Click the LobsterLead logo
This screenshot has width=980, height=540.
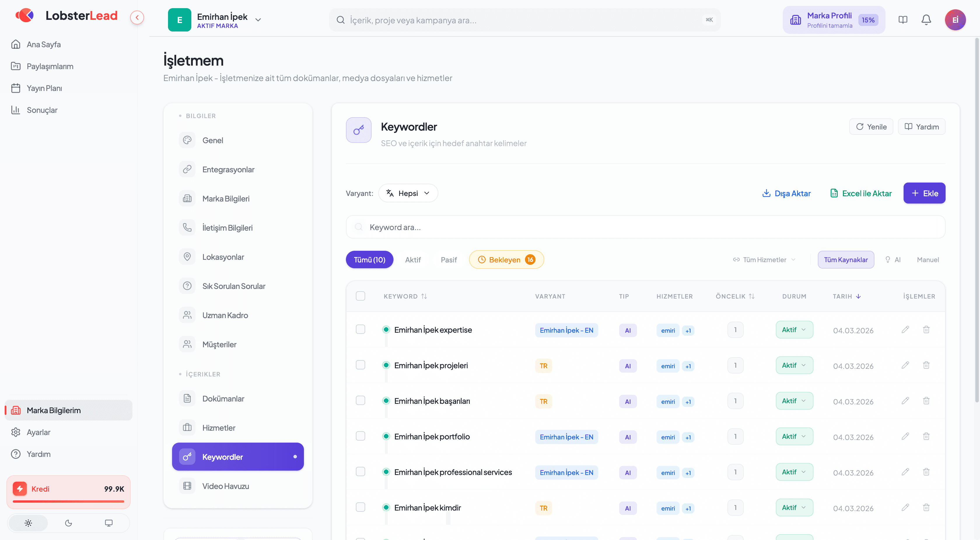point(66,15)
